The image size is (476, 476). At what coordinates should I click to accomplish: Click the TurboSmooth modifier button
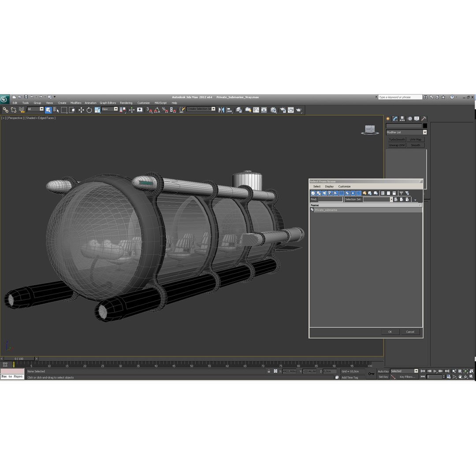(x=397, y=139)
